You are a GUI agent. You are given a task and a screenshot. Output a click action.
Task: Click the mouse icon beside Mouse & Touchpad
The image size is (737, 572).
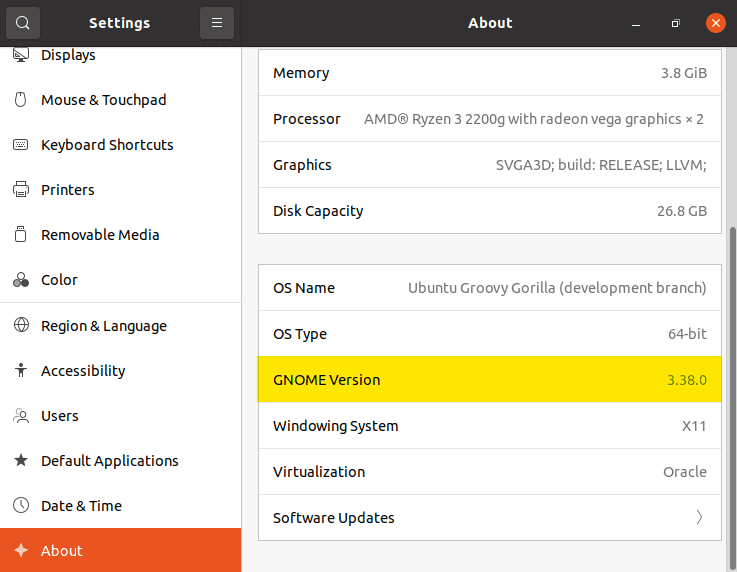pos(21,100)
